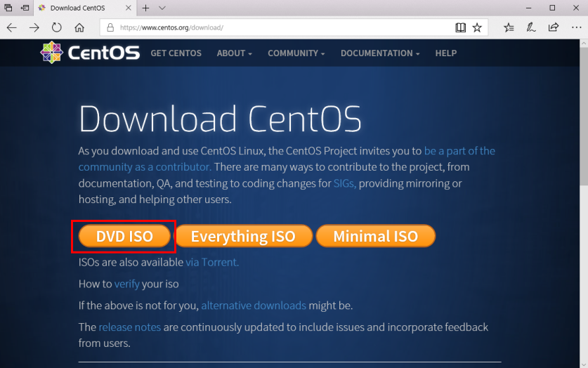Maximize the browser window
The height and width of the screenshot is (368, 588).
tap(552, 8)
